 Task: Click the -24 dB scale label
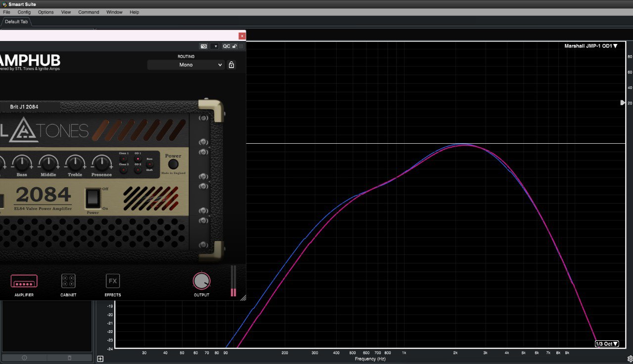coord(110,349)
